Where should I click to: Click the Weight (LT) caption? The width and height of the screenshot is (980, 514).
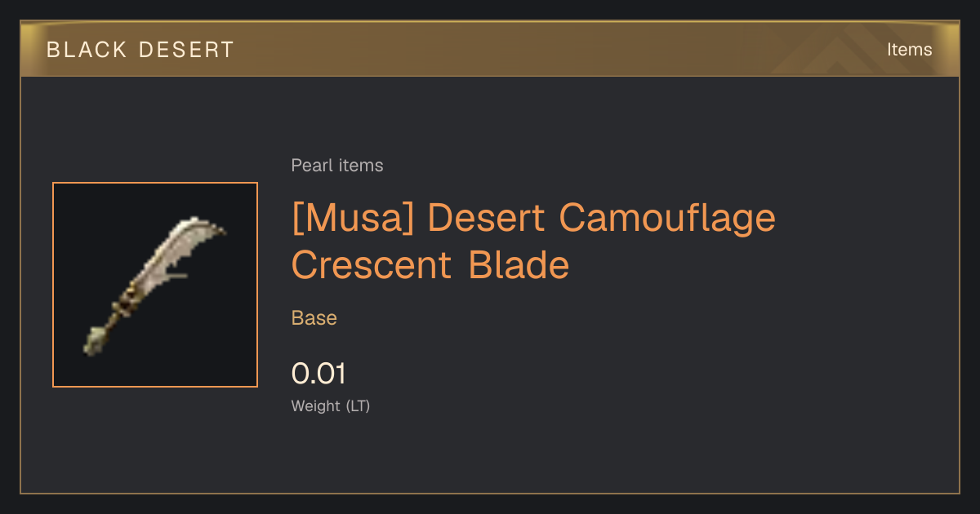[x=331, y=405]
